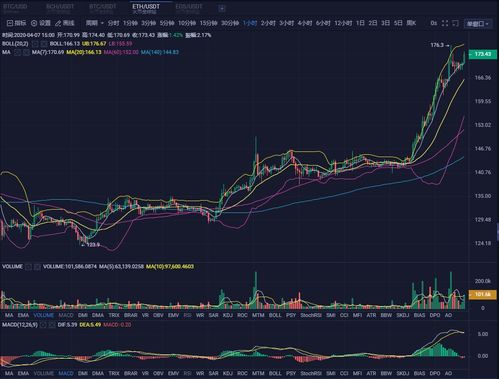Viewport: 499px width, 379px height.
Task: Select the 15分钟 timeframe
Action: click(x=208, y=23)
